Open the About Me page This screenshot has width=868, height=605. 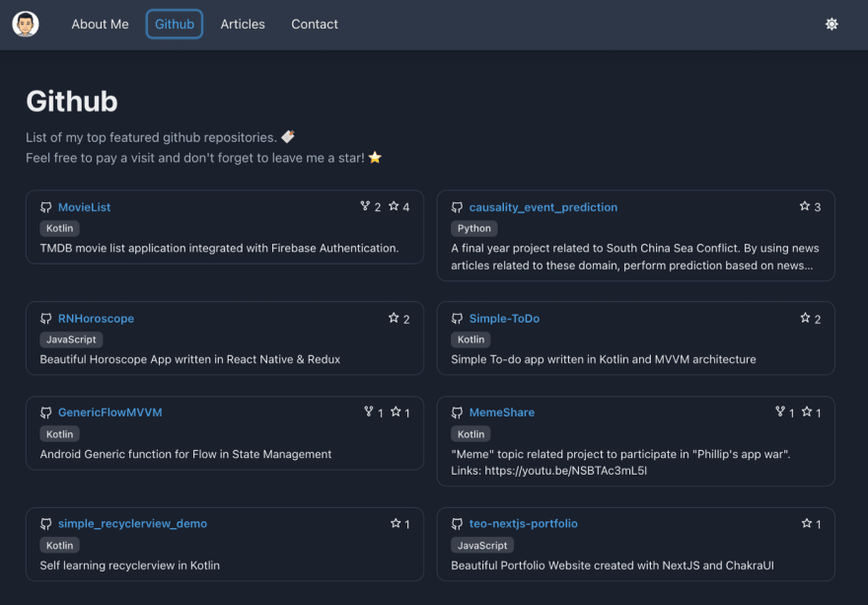click(100, 25)
